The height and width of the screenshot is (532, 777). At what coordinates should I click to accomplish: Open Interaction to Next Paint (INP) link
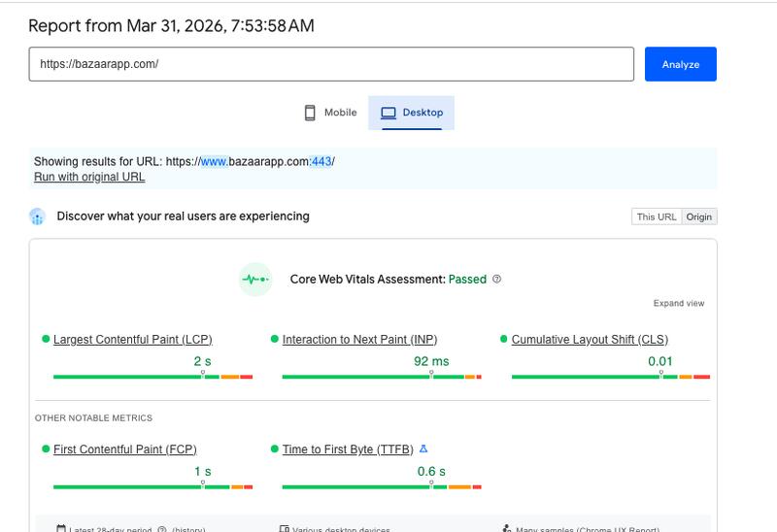tap(359, 340)
